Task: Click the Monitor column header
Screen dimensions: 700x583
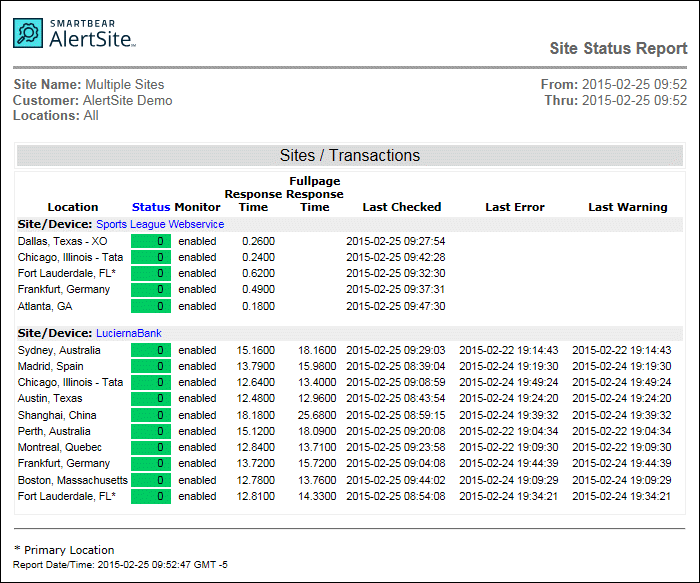Action: [x=197, y=207]
